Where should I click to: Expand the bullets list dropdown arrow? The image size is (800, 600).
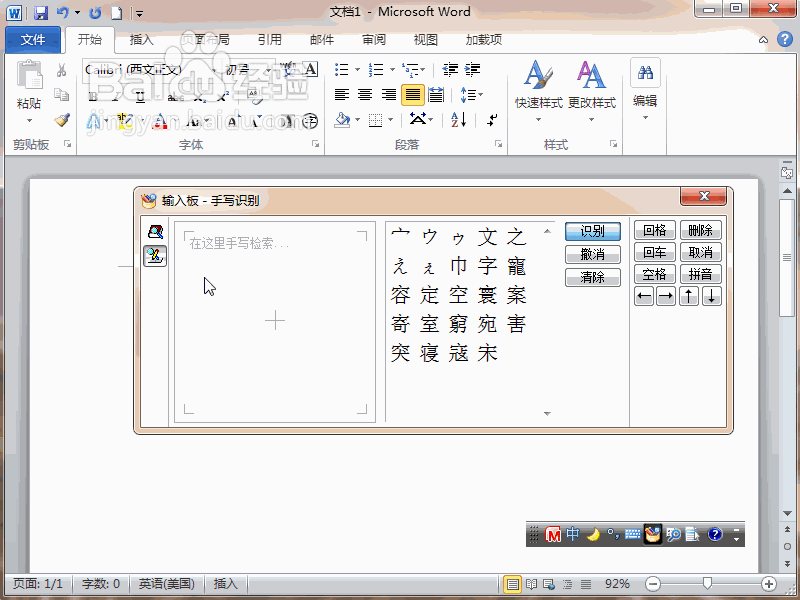click(357, 69)
